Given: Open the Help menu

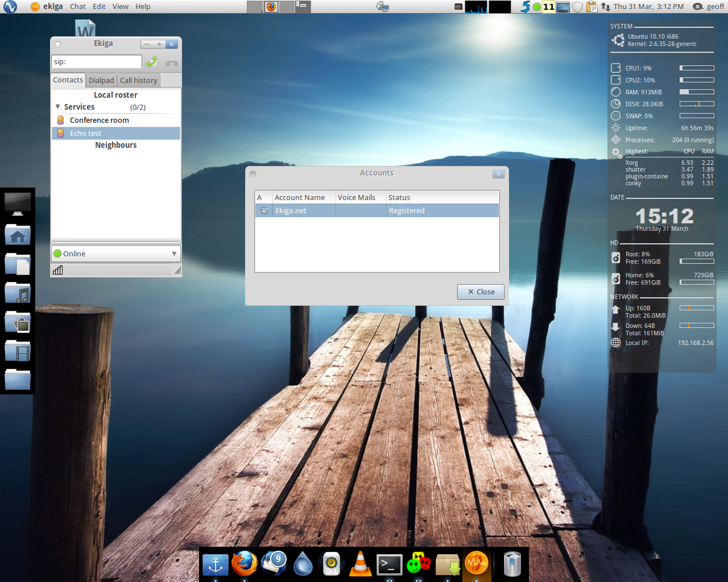Looking at the screenshot, I should [143, 6].
